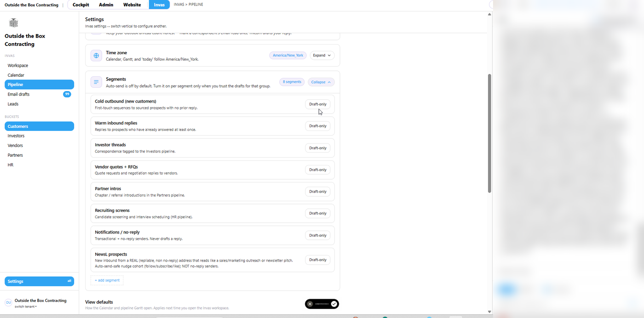Toggle Draft-only for Cold outbound segment

click(x=318, y=104)
